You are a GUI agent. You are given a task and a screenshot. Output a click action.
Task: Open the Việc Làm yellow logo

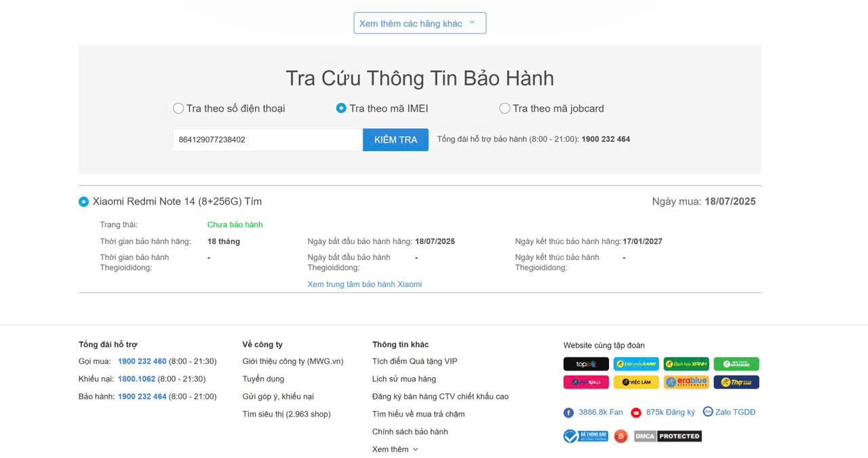[636, 382]
